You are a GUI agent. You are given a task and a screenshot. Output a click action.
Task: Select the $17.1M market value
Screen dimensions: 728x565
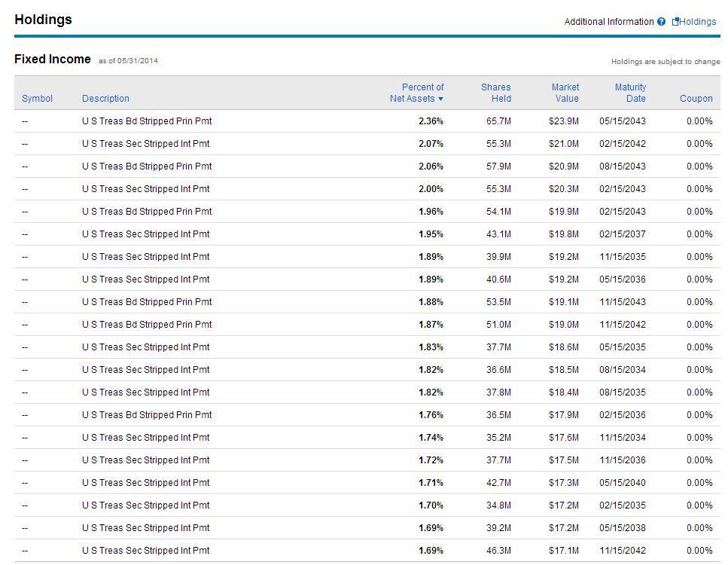(564, 551)
